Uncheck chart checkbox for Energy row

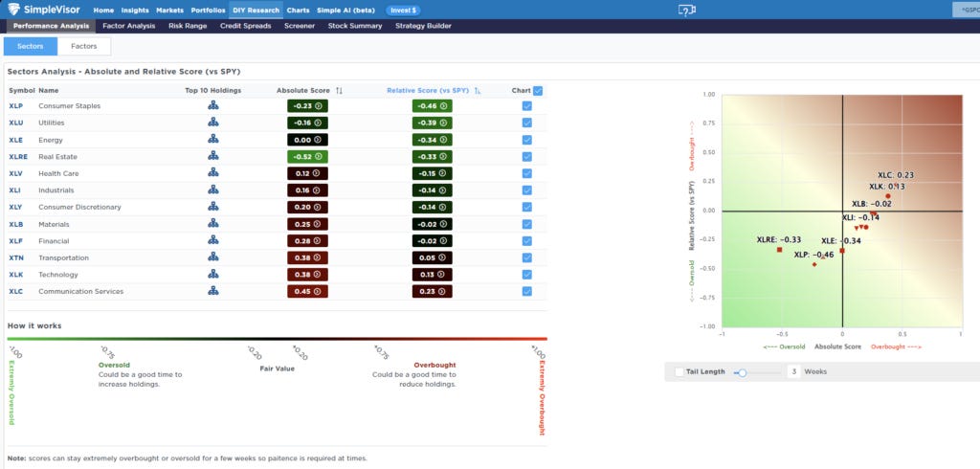point(527,140)
